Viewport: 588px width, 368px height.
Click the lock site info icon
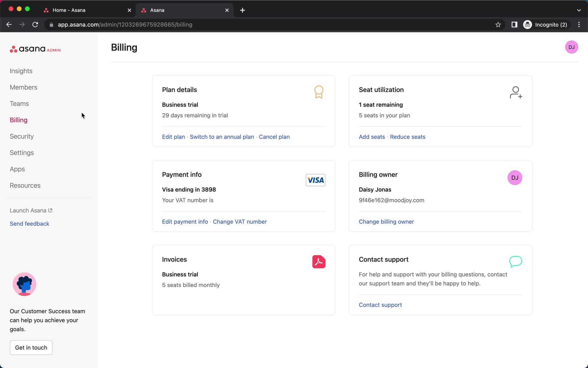point(51,25)
